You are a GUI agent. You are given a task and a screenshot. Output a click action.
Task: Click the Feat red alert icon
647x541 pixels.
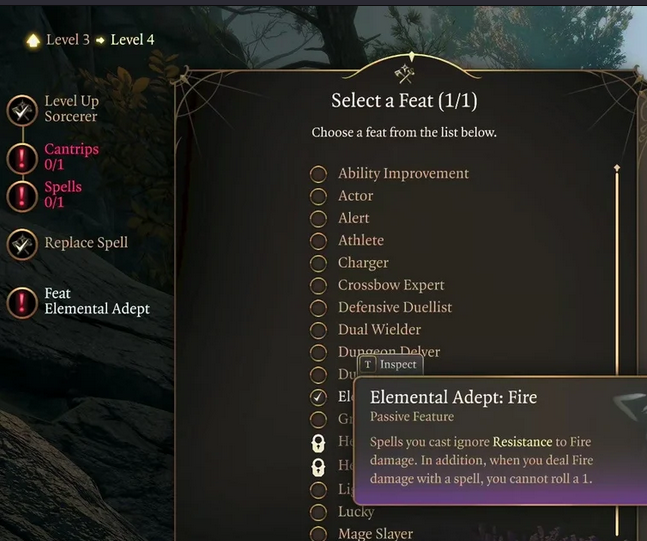[x=21, y=301]
